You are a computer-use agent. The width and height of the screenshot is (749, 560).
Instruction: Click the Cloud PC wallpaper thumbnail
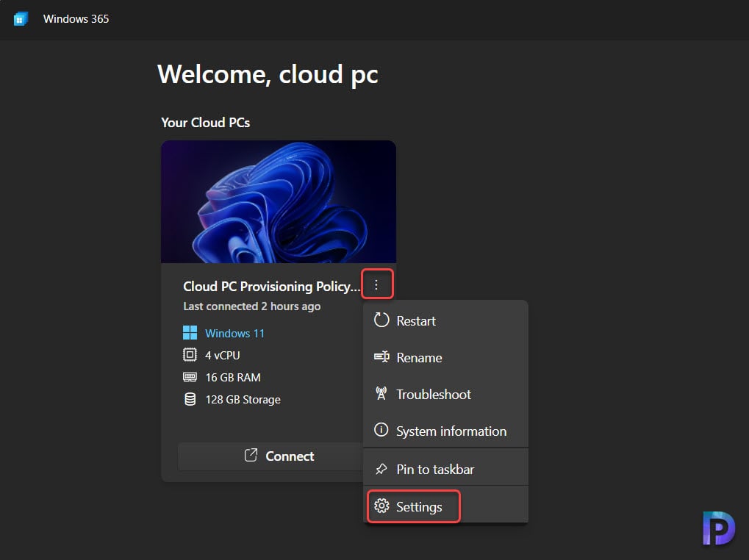coord(279,201)
